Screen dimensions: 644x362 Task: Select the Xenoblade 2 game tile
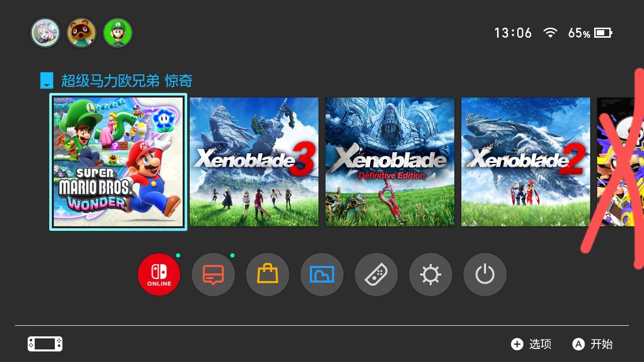click(x=526, y=162)
